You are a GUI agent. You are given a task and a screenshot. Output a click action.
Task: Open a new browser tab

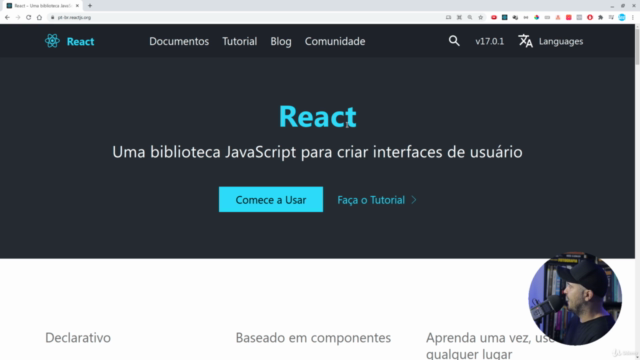(90, 6)
